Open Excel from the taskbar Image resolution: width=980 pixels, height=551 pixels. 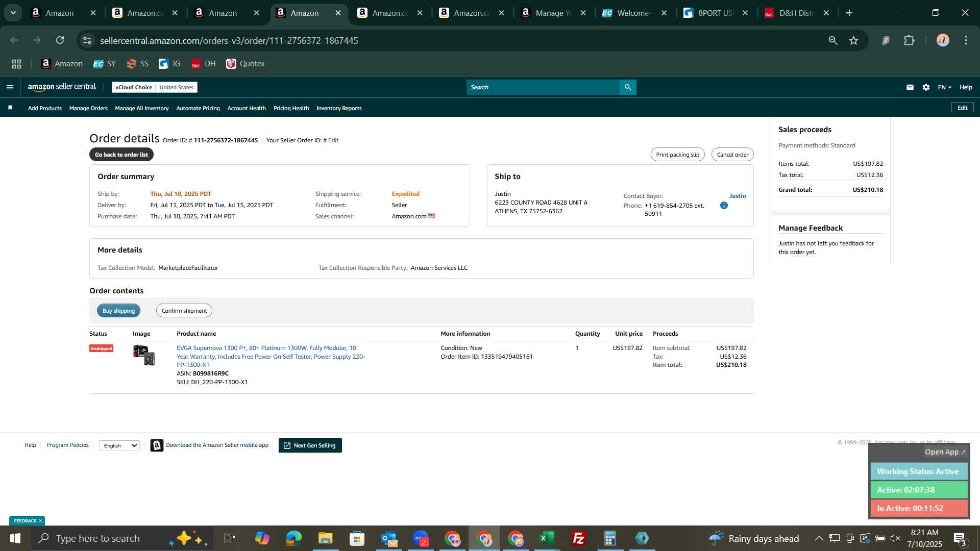point(547,538)
